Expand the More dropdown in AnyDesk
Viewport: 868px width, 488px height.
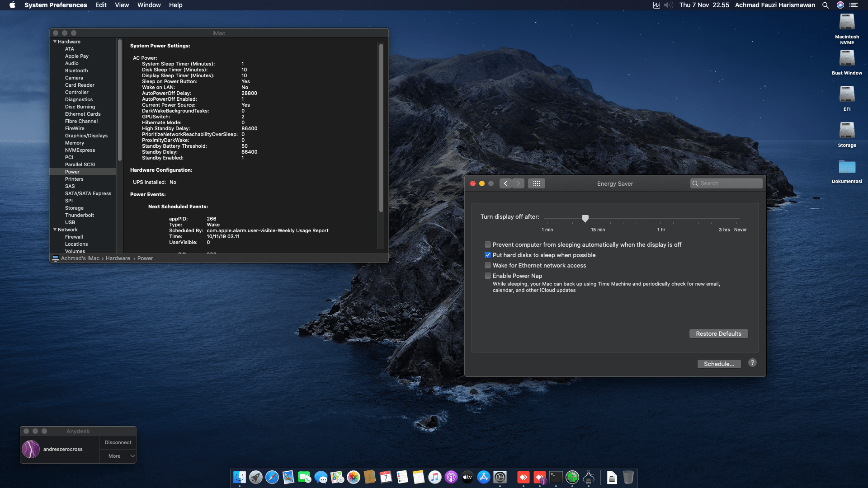(118, 455)
